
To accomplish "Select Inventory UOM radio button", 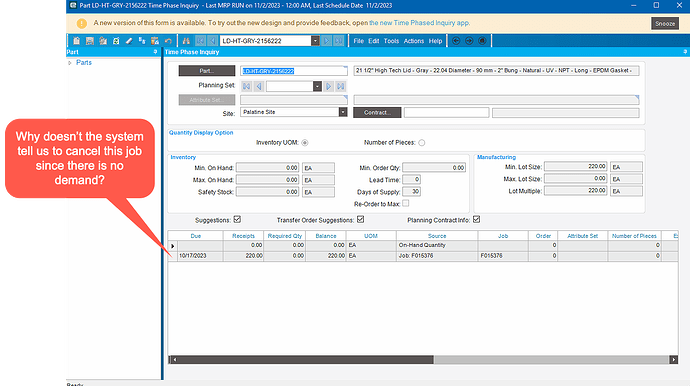I will (305, 143).
